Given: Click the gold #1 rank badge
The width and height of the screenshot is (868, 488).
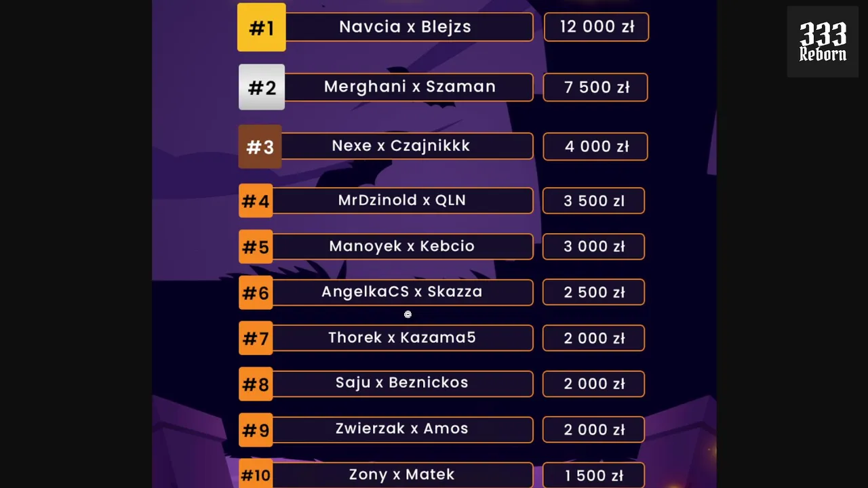Looking at the screenshot, I should point(261,28).
